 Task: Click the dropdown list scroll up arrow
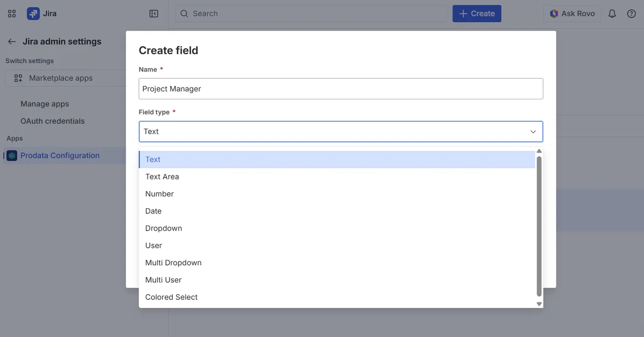(x=539, y=151)
